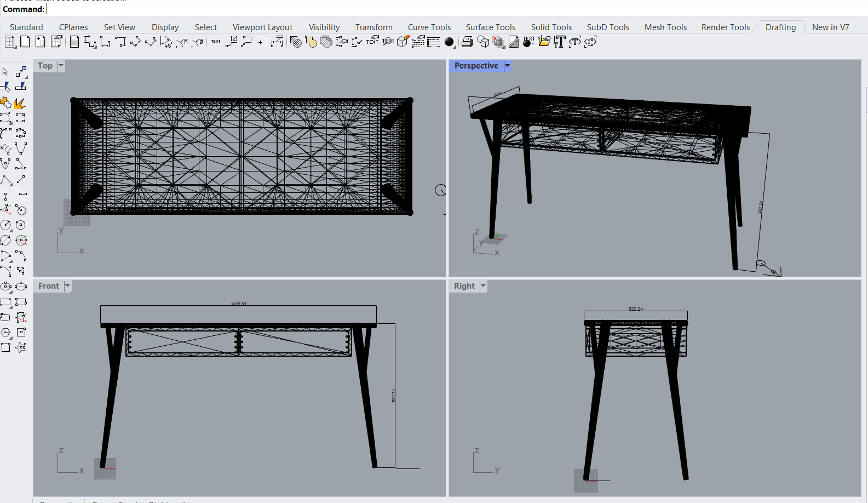Viewport: 868px width, 503px height.
Task: Open the Top viewport dropdown arrow
Action: (x=61, y=66)
